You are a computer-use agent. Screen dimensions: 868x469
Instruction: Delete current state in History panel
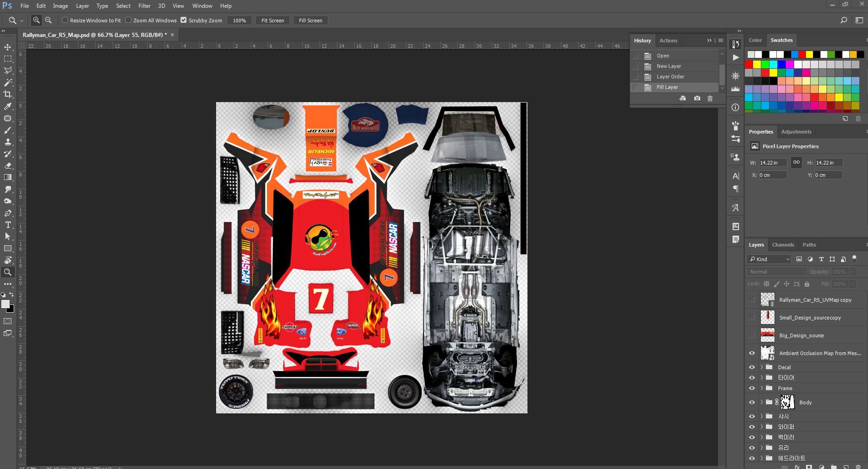(710, 98)
